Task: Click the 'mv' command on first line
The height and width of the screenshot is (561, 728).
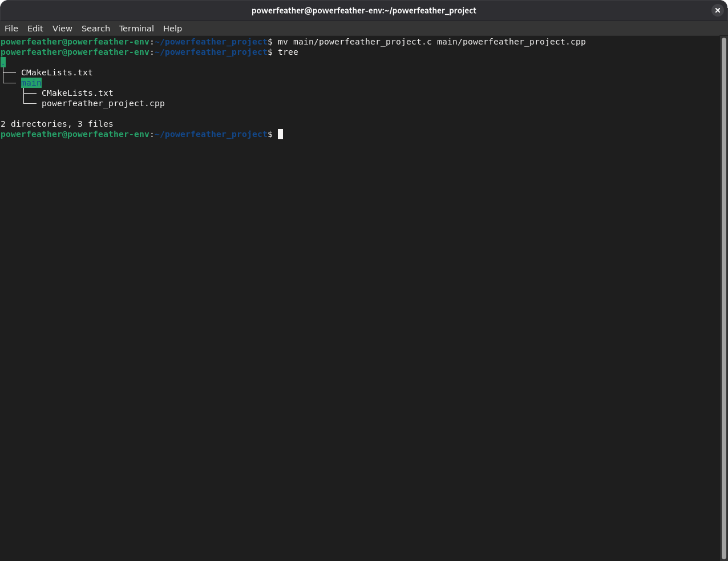Action: pyautogui.click(x=283, y=42)
